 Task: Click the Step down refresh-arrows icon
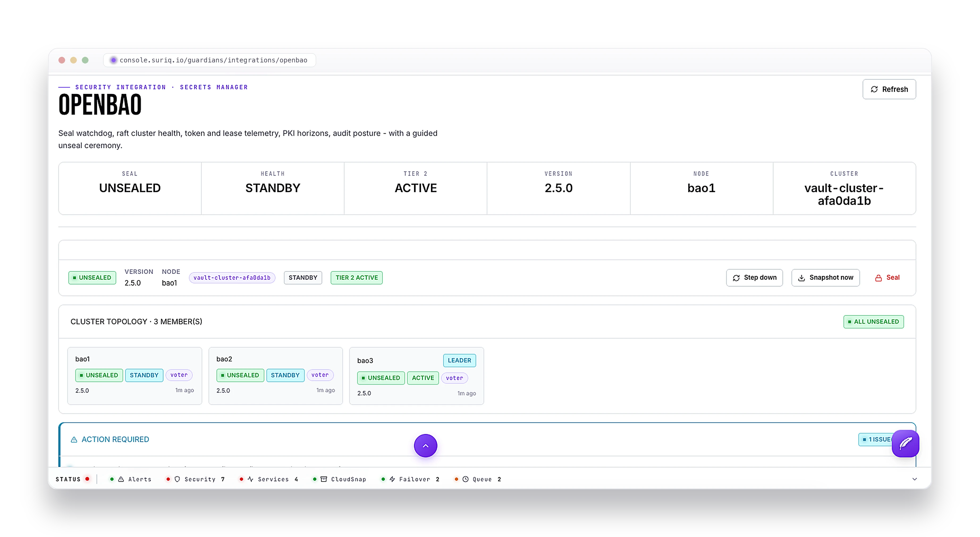click(736, 278)
